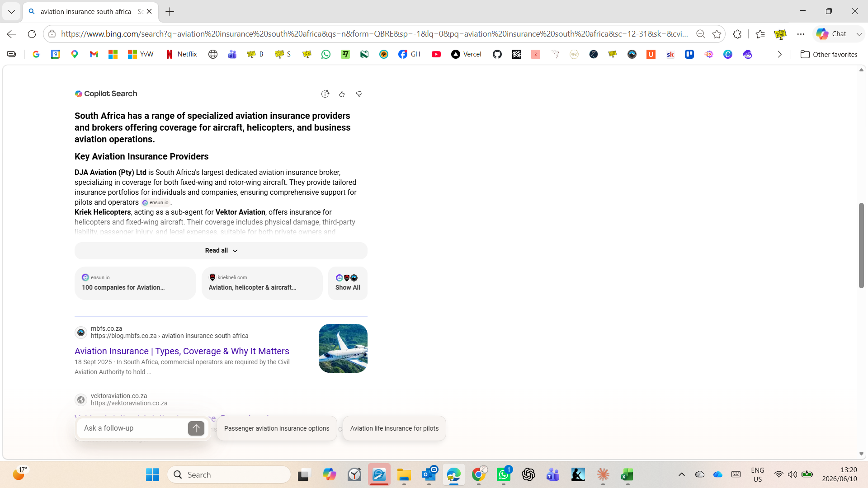Refresh the Bing search page

pos(32,34)
